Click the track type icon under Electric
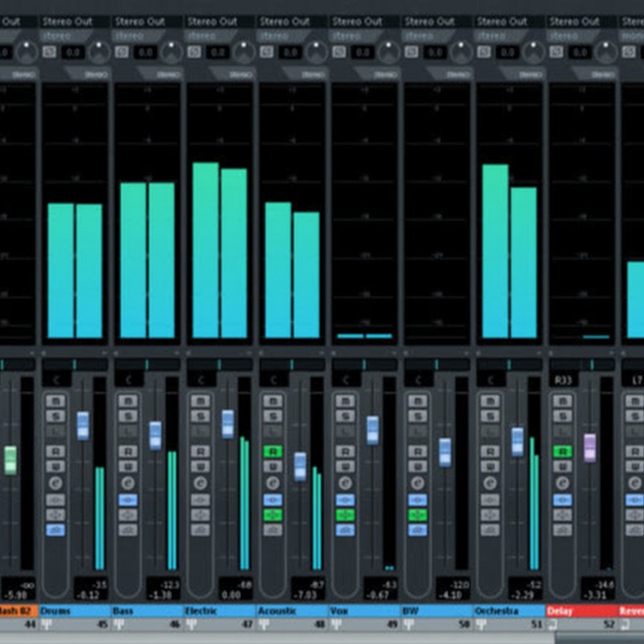Viewport: 644px width, 644px height. 192,625
